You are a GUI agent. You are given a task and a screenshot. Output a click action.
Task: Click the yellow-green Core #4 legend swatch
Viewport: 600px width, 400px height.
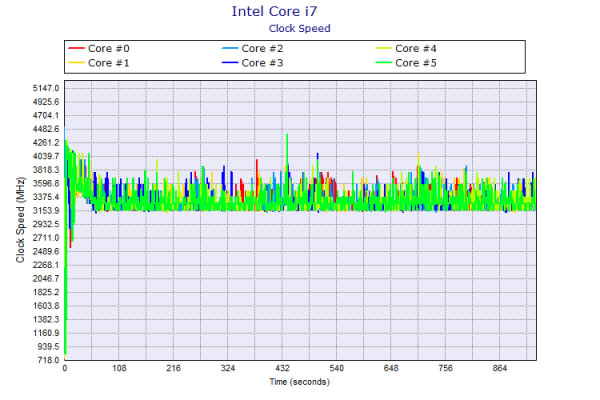384,48
